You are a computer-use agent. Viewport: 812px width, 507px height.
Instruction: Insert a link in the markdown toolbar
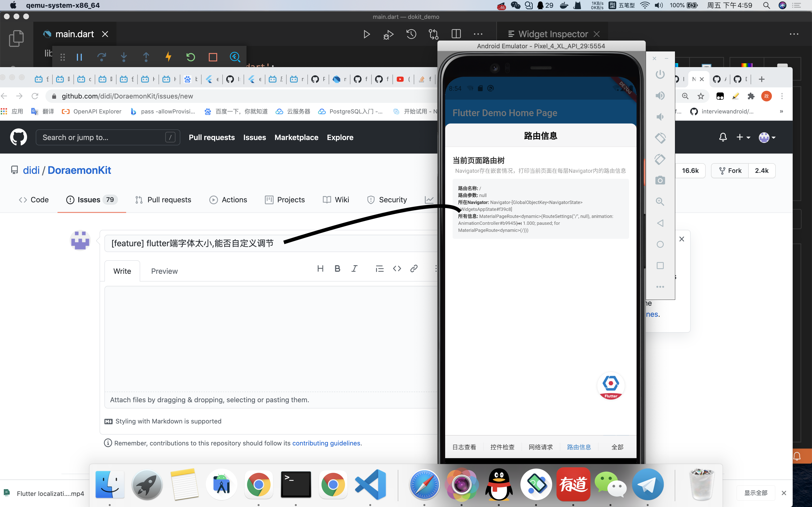(x=414, y=268)
